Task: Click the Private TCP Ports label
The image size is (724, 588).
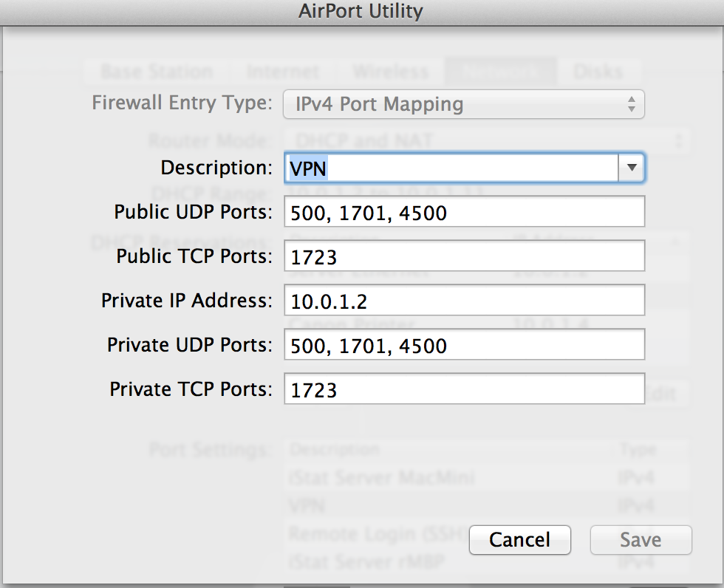Action: coord(191,389)
